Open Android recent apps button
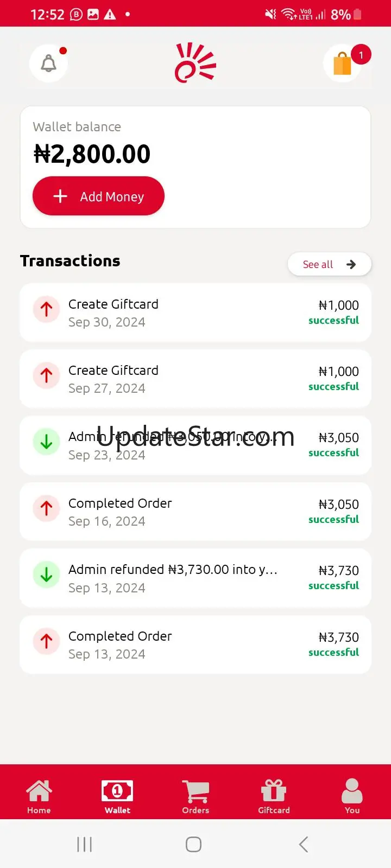The height and width of the screenshot is (868, 391). (x=85, y=844)
